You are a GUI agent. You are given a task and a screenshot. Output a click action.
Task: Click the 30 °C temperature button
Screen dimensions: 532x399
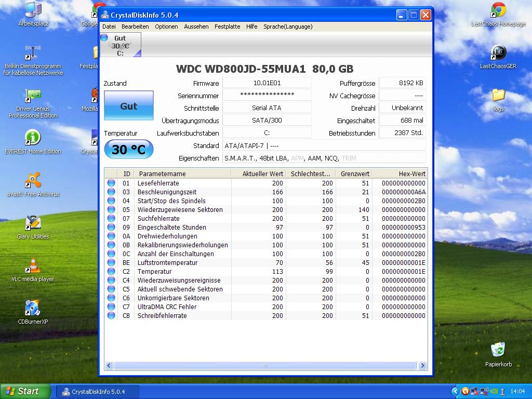[129, 149]
